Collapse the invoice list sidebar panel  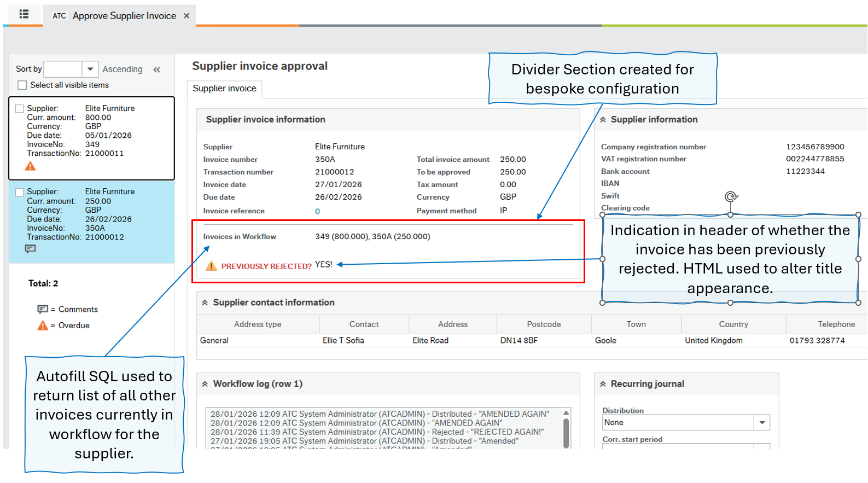click(x=157, y=69)
